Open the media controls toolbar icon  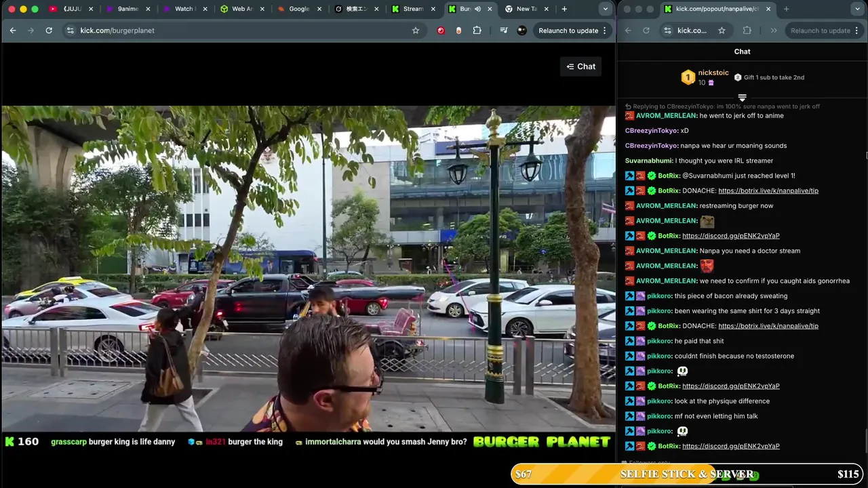[503, 30]
